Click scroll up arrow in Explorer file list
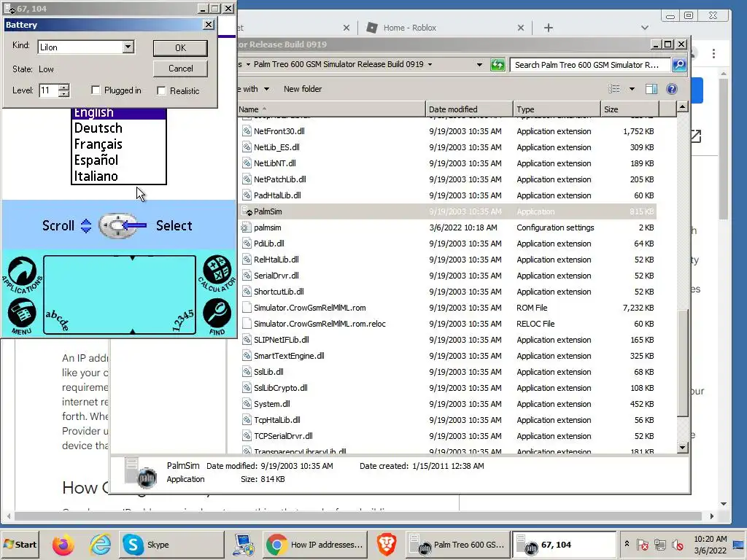The width and height of the screenshot is (747, 560). pos(682,107)
